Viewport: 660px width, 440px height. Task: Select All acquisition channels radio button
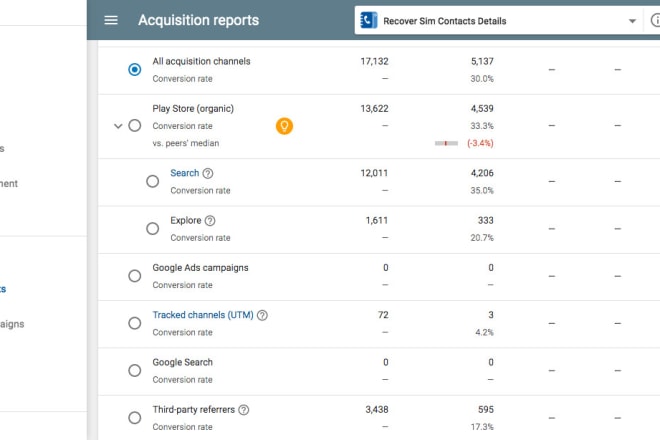point(135,69)
